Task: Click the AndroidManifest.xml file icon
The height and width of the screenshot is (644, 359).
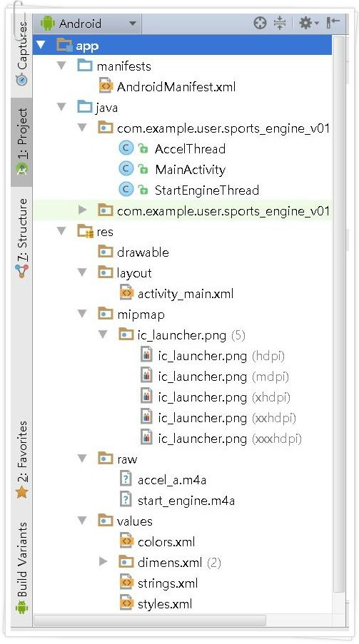Action: pos(106,86)
